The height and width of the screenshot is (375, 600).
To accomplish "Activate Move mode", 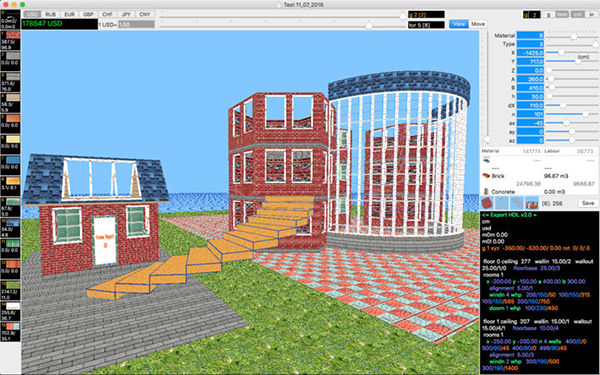I will point(478,24).
